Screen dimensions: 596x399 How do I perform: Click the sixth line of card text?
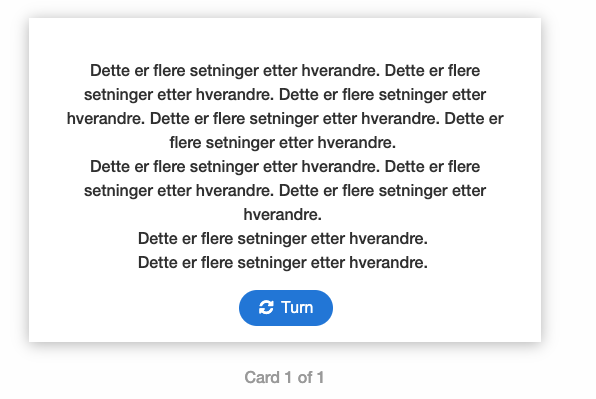[x=285, y=190]
